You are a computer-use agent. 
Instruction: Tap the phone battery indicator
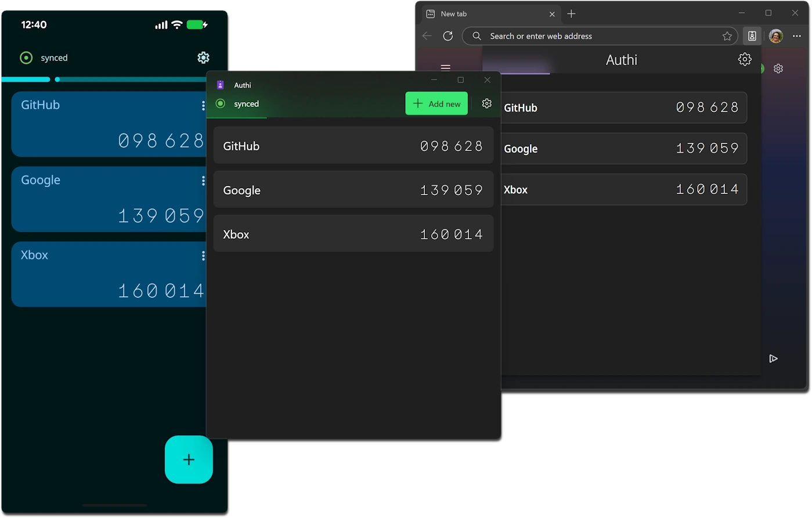[197, 24]
